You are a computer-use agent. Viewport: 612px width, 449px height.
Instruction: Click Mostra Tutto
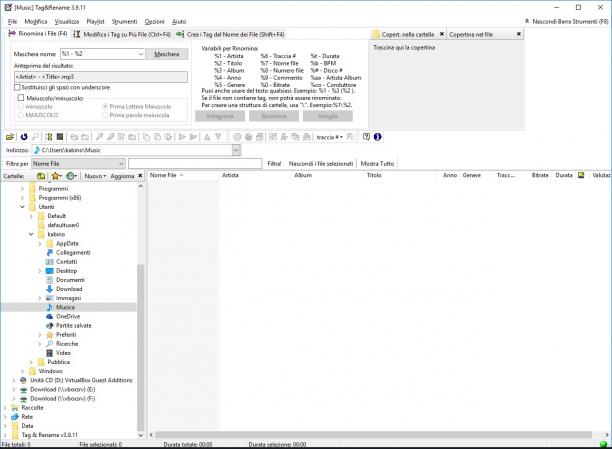pos(377,164)
